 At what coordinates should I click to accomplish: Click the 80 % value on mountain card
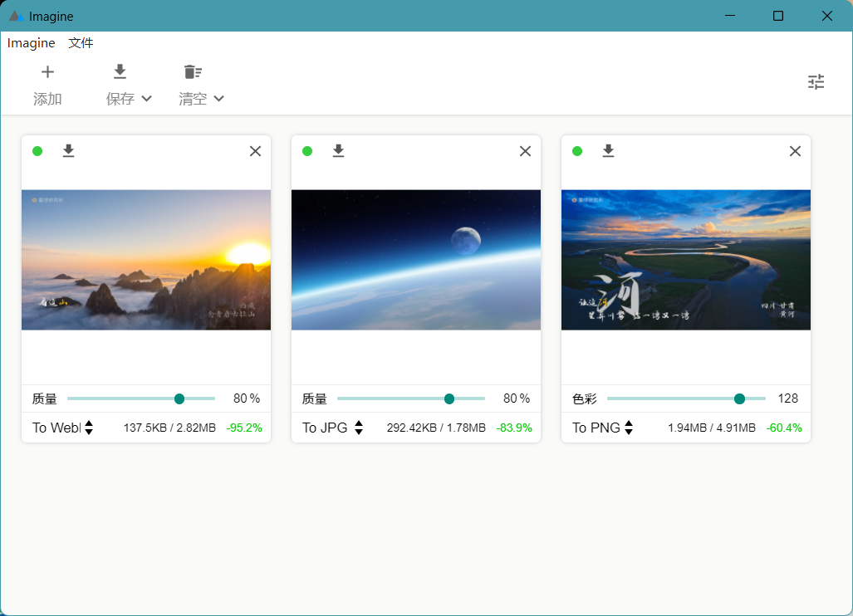click(247, 398)
